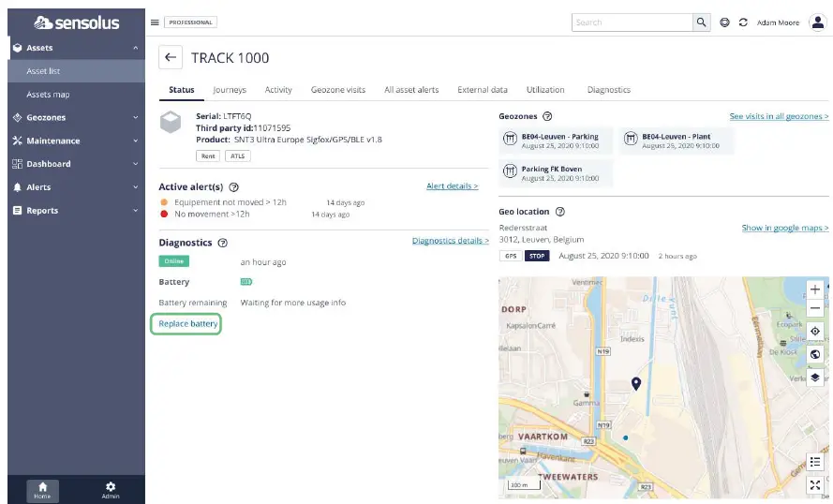Expand the Alerts menu section

click(76, 187)
